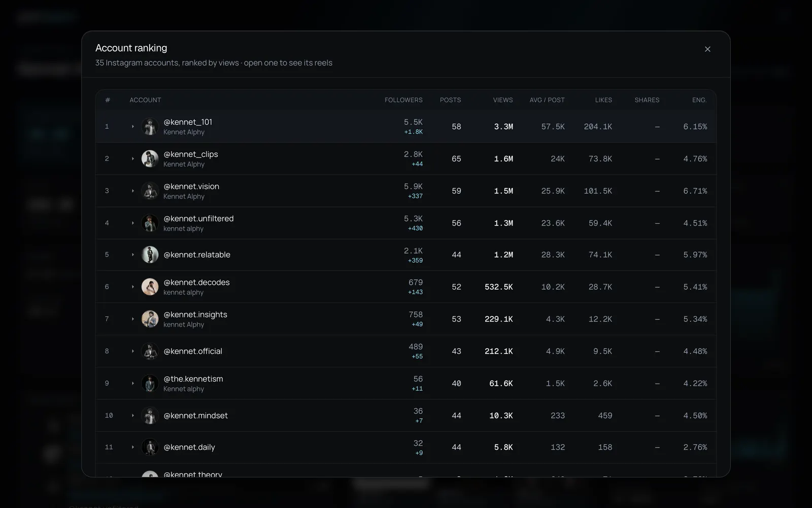Click the 532.5K views value

pyautogui.click(x=499, y=287)
